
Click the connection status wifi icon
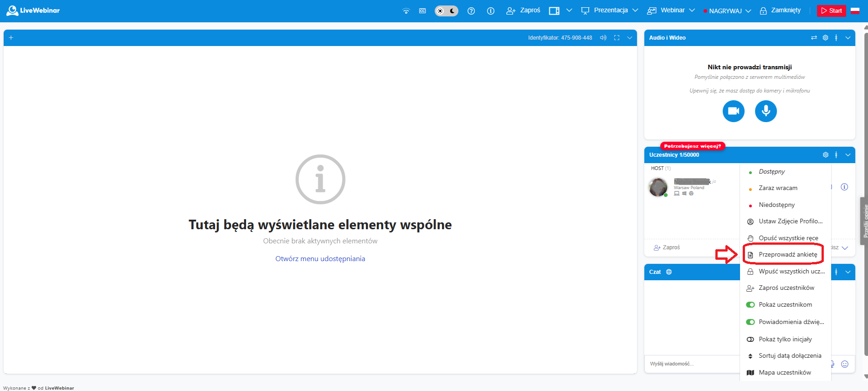coord(406,11)
